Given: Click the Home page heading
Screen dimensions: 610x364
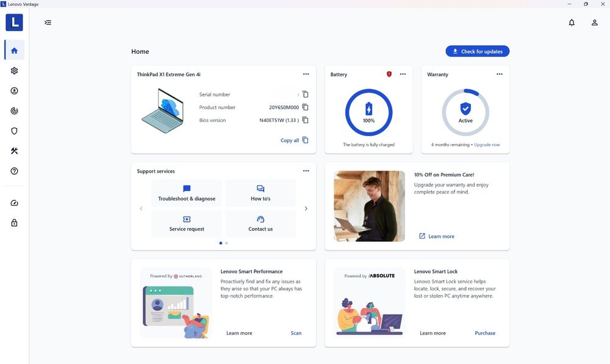Looking at the screenshot, I should (x=140, y=51).
